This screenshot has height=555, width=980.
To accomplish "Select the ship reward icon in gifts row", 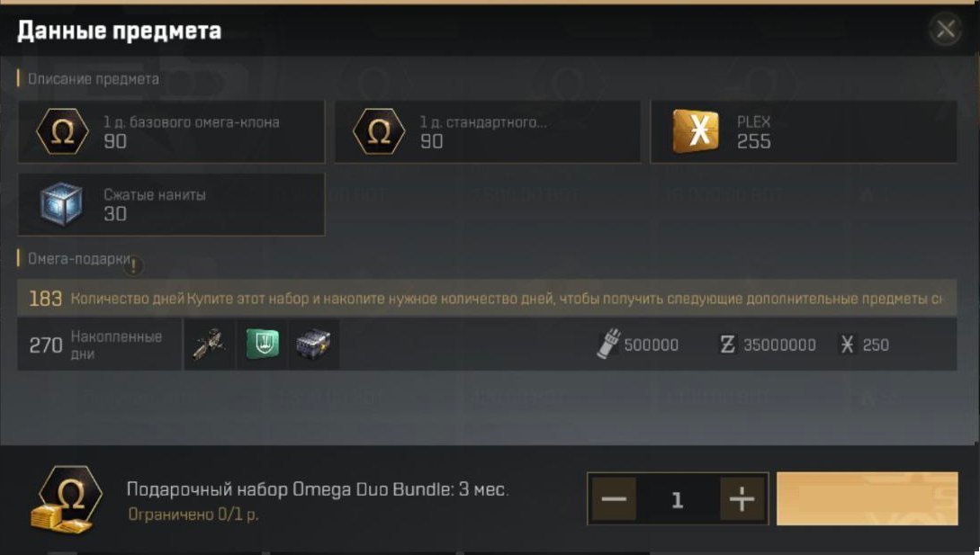I will [x=210, y=344].
